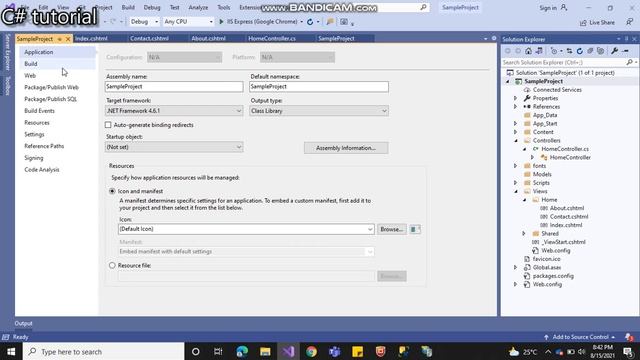The height and width of the screenshot is (360, 640).
Task: Switch to the Index.cshtml tab
Action: [91, 38]
